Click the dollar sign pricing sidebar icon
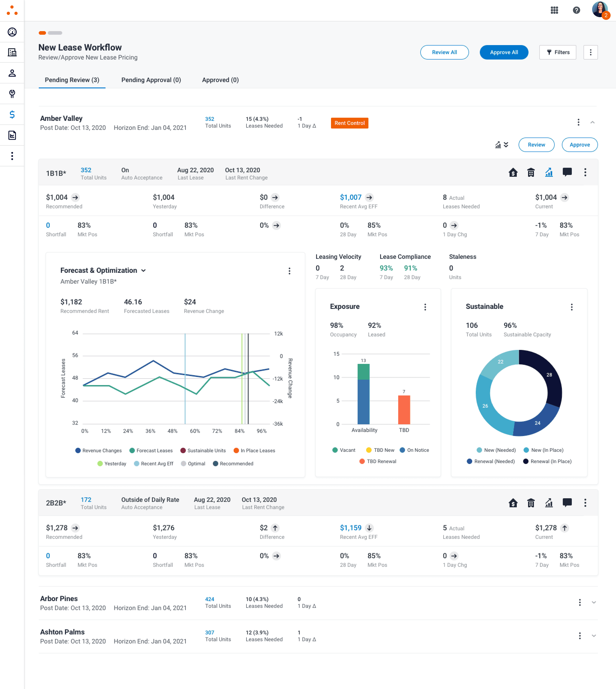616x689 pixels. pyautogui.click(x=12, y=114)
